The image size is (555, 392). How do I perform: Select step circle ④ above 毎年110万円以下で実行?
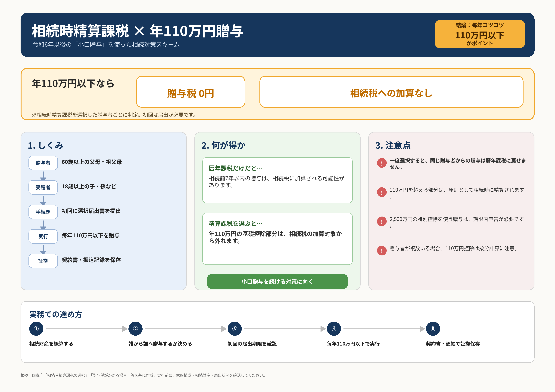[334, 329]
